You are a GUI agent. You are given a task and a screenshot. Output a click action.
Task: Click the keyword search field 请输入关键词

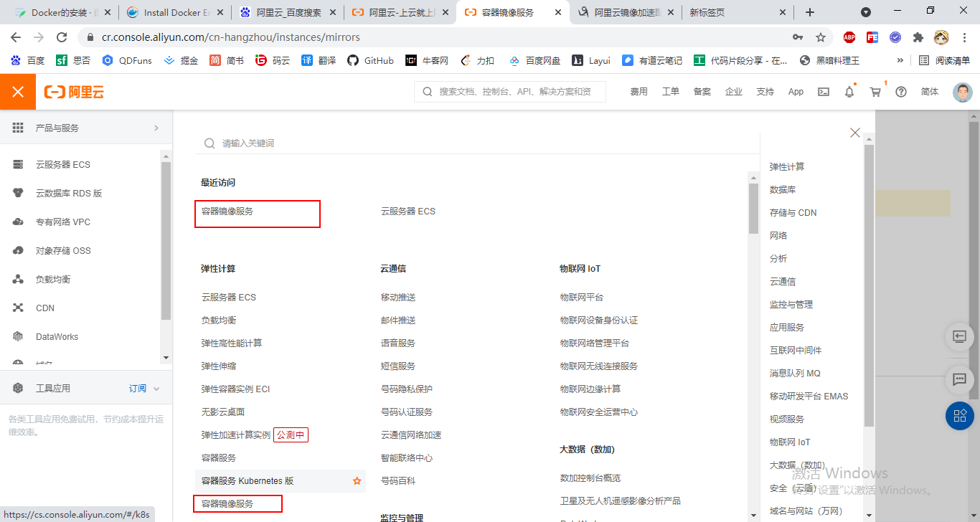pos(477,143)
